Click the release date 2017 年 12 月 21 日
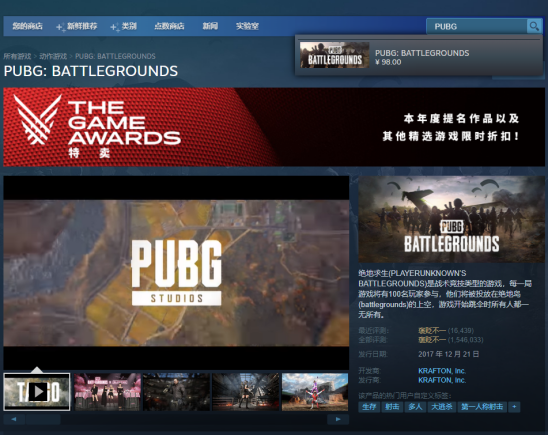 click(x=448, y=354)
